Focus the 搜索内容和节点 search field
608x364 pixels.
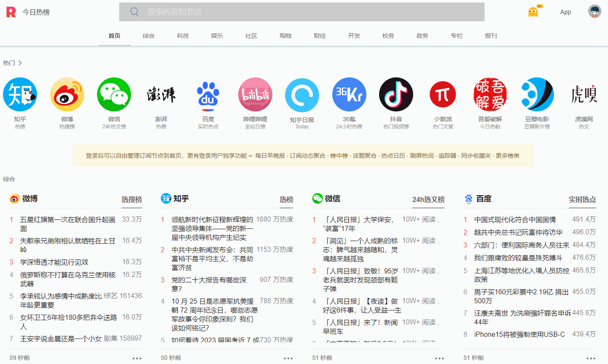click(x=302, y=12)
